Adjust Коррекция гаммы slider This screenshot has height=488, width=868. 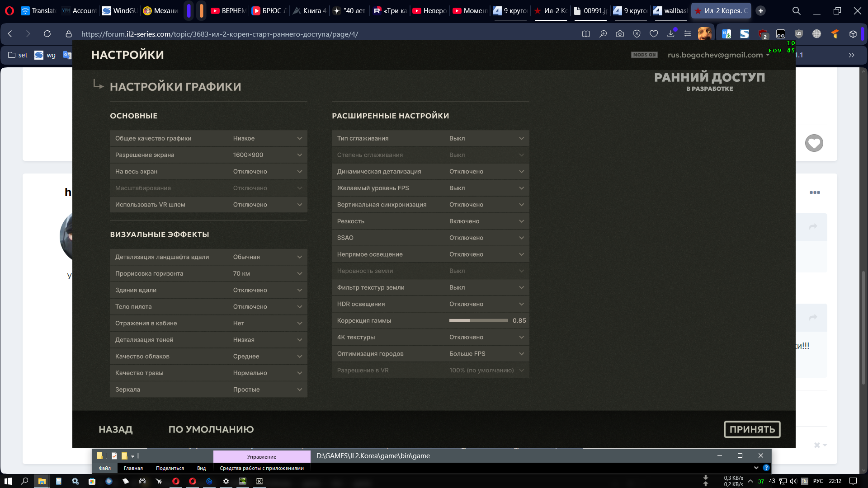(478, 320)
